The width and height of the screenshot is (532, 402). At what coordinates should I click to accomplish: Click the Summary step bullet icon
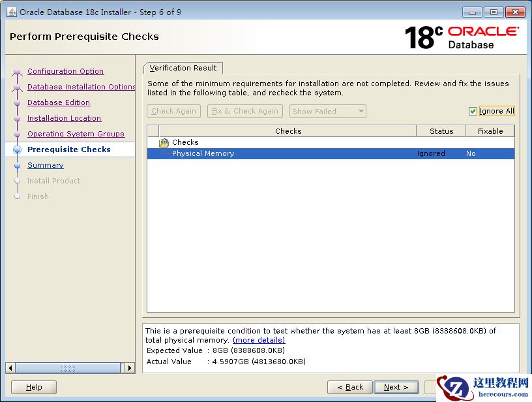(18, 165)
